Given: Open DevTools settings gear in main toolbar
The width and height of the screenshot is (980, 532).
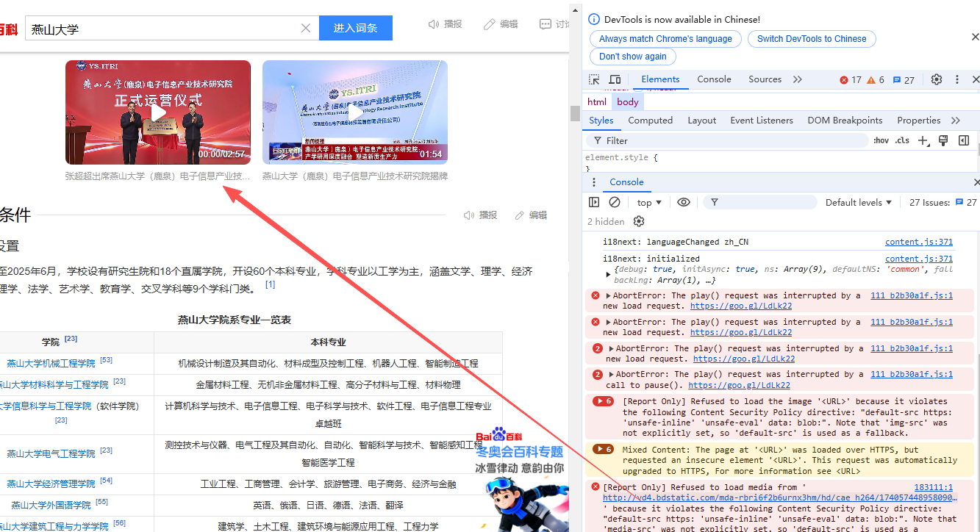Looking at the screenshot, I should pyautogui.click(x=937, y=79).
